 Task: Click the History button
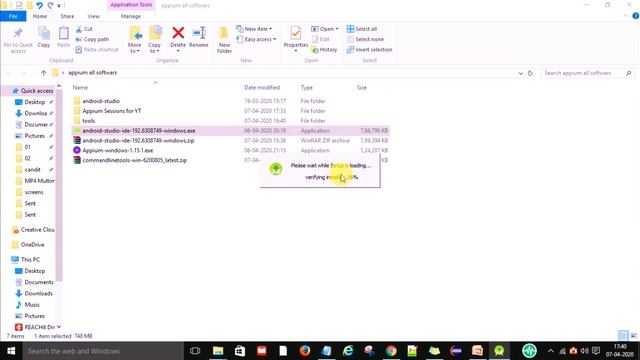324,49
